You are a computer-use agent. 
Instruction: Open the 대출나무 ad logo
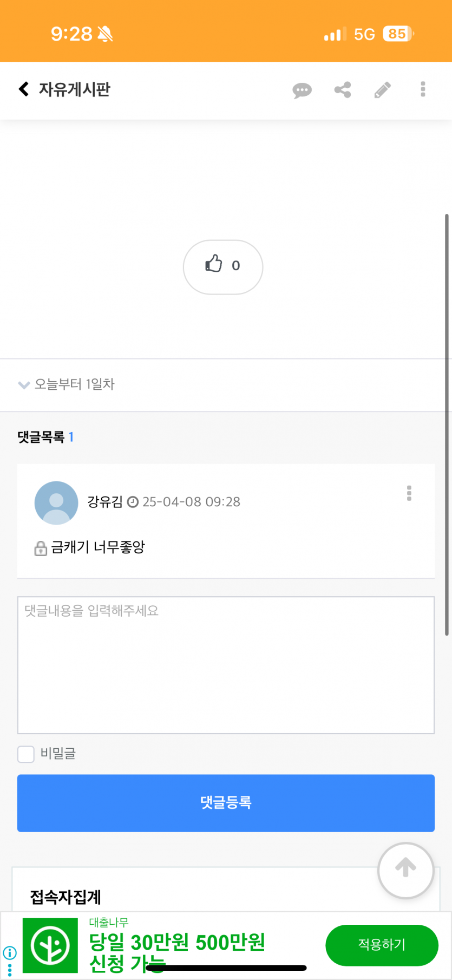(50, 945)
